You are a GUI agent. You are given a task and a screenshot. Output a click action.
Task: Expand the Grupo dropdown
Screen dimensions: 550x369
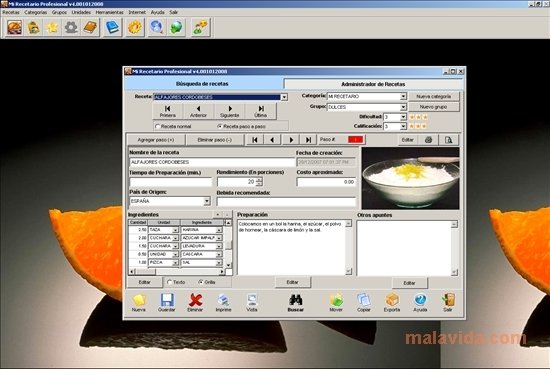pos(403,107)
